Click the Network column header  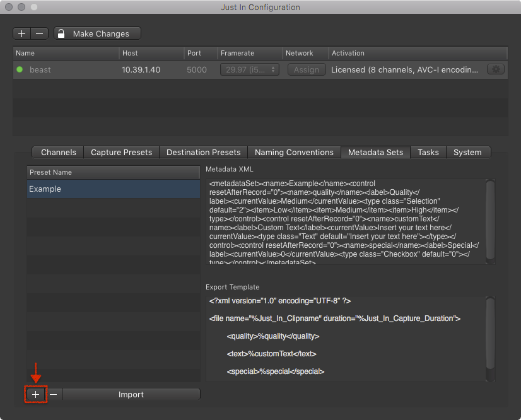305,53
